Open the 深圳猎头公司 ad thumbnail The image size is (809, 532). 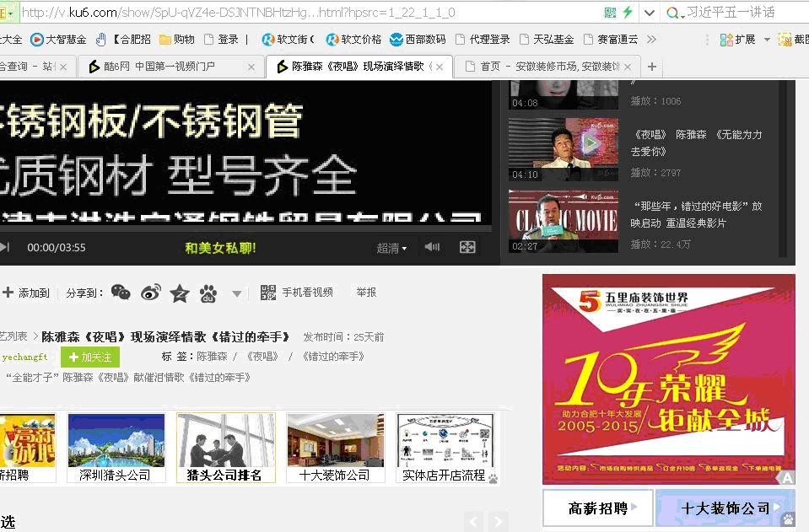point(116,448)
